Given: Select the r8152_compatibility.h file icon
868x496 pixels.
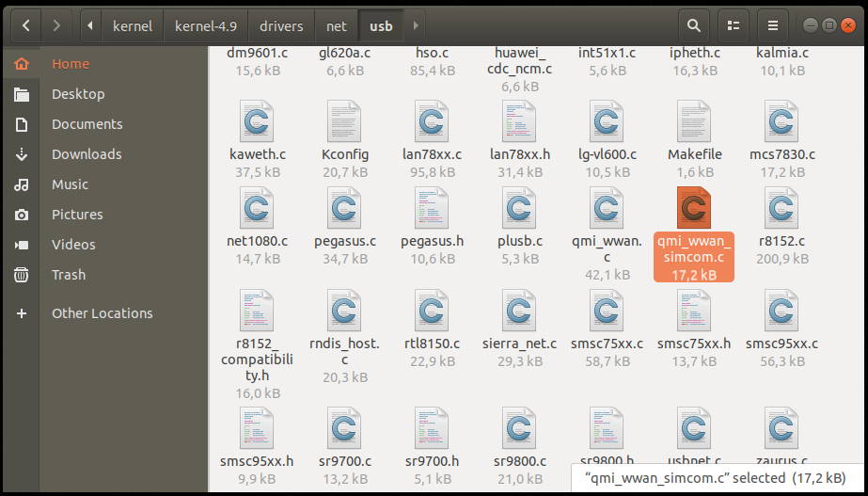Looking at the screenshot, I should [x=257, y=311].
